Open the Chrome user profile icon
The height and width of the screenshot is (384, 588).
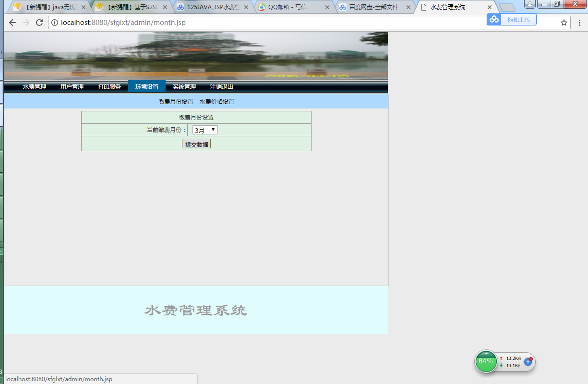pos(530,4)
